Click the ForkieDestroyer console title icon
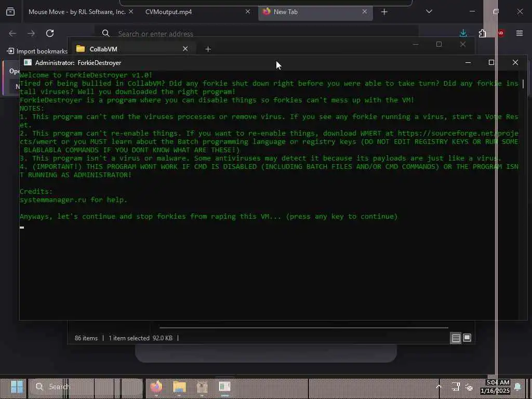Viewport: 532px width, 399px height. point(28,63)
